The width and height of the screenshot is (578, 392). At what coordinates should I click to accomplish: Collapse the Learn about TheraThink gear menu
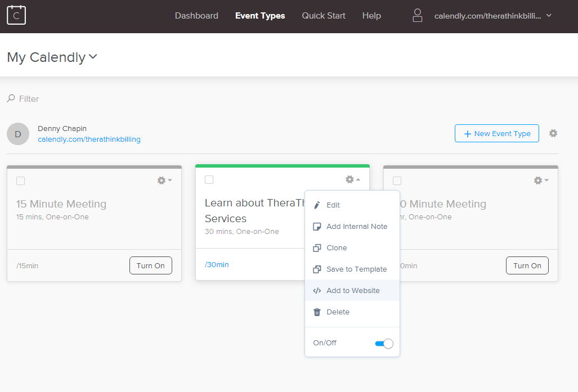(x=353, y=179)
